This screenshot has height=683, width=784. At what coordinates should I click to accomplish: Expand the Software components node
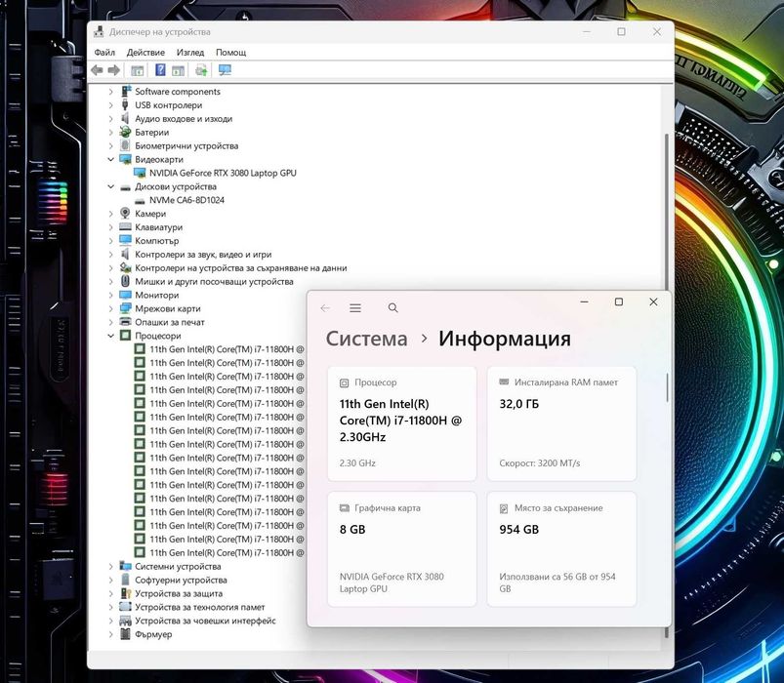(111, 92)
